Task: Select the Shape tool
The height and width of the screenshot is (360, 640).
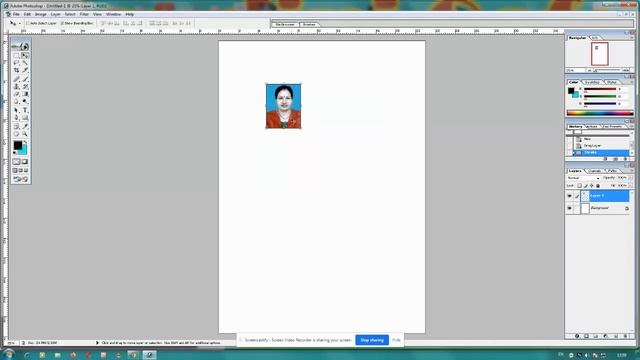Action: coord(25,118)
